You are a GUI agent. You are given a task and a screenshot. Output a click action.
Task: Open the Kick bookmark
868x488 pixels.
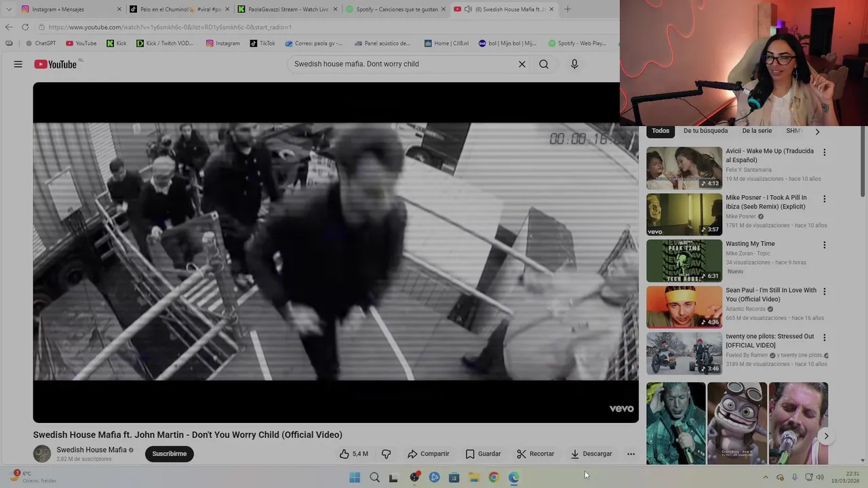point(117,43)
